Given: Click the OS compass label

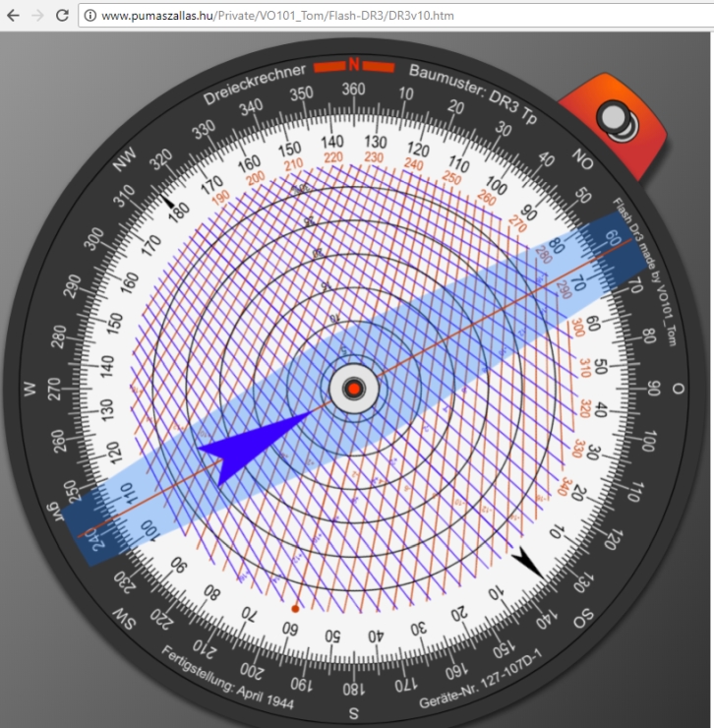Looking at the screenshot, I should 583,619.
